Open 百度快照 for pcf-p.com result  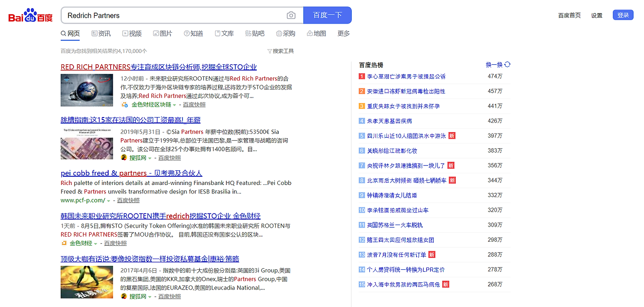tap(128, 200)
